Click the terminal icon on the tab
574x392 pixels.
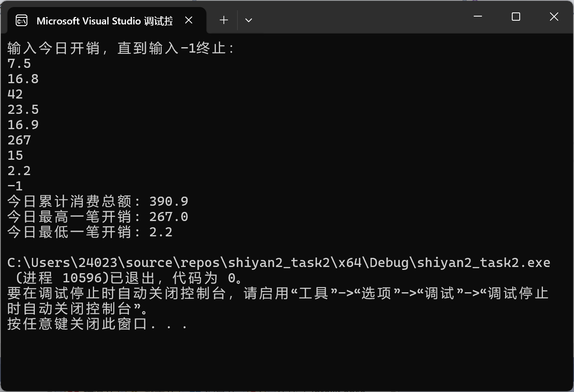pyautogui.click(x=22, y=20)
